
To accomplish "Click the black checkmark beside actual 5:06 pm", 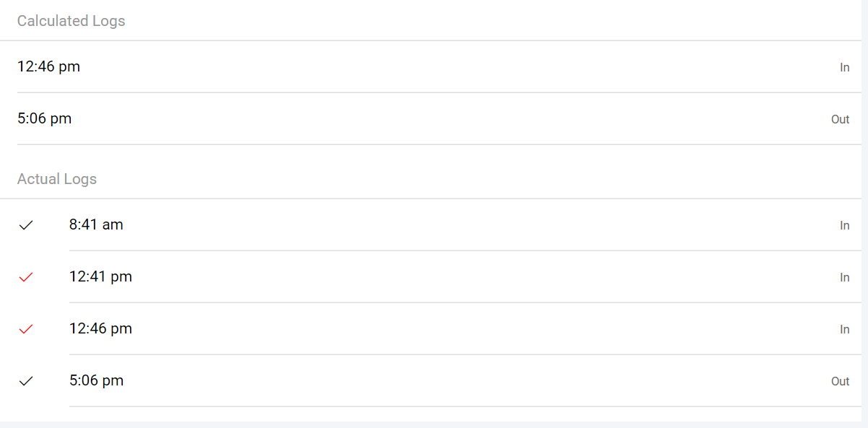I will [26, 381].
